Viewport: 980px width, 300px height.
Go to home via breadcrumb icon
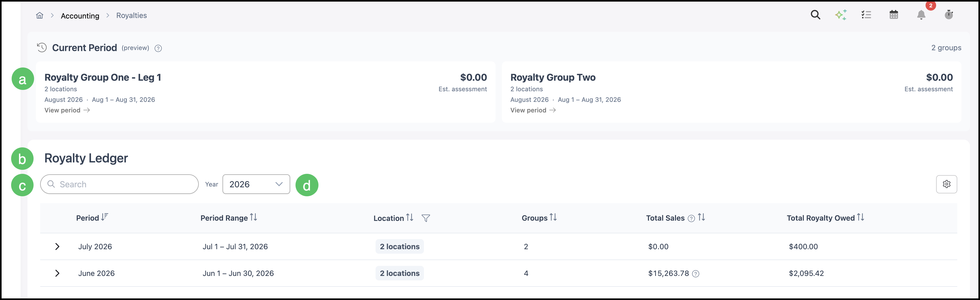(x=40, y=15)
